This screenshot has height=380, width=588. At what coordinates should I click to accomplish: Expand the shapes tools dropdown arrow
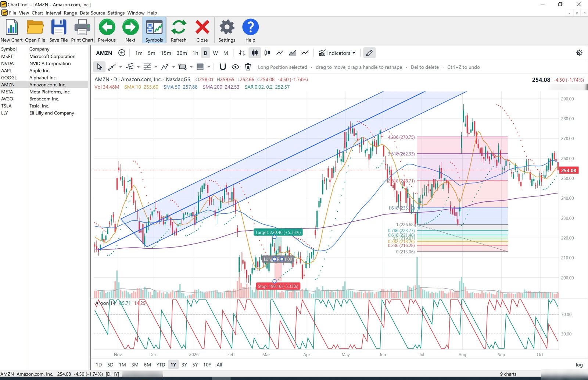click(x=191, y=67)
